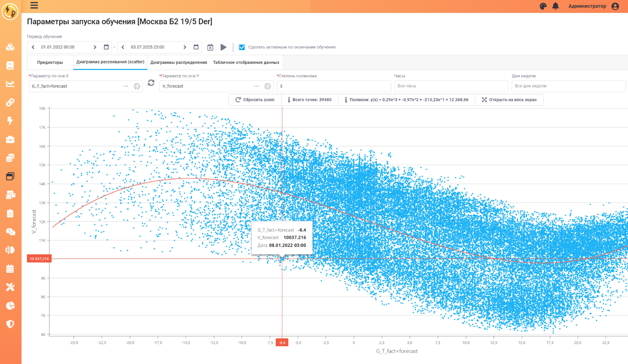Open the hamburger navigation menu
Viewport: 628px width, 364px height.
(x=34, y=5)
